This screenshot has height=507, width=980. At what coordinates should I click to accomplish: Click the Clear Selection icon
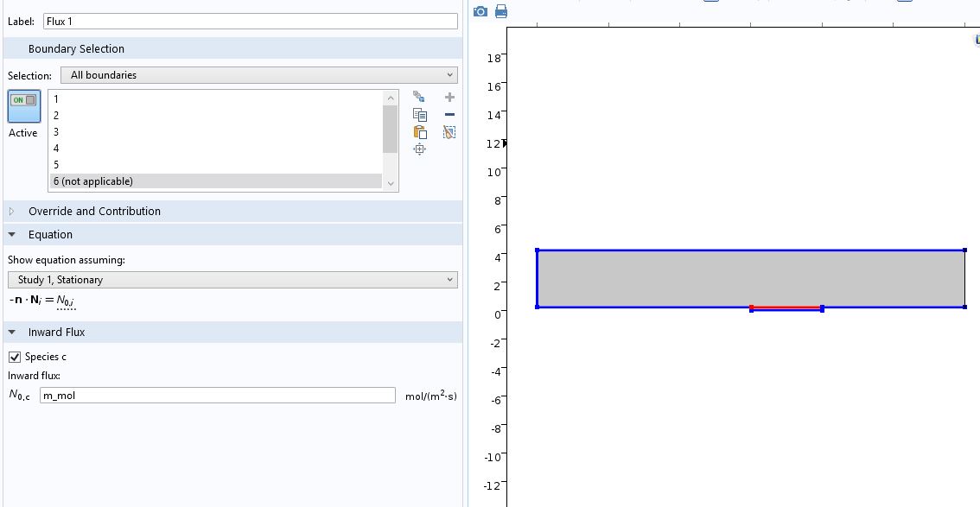[449, 132]
